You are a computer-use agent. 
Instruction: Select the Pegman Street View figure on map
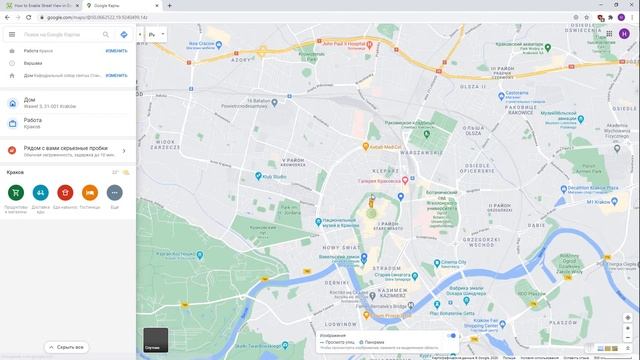[x=371, y=202]
